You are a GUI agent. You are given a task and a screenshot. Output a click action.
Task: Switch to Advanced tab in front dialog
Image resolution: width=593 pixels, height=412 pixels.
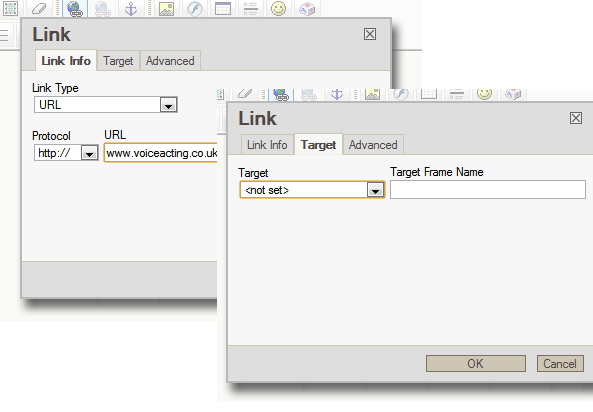373,145
